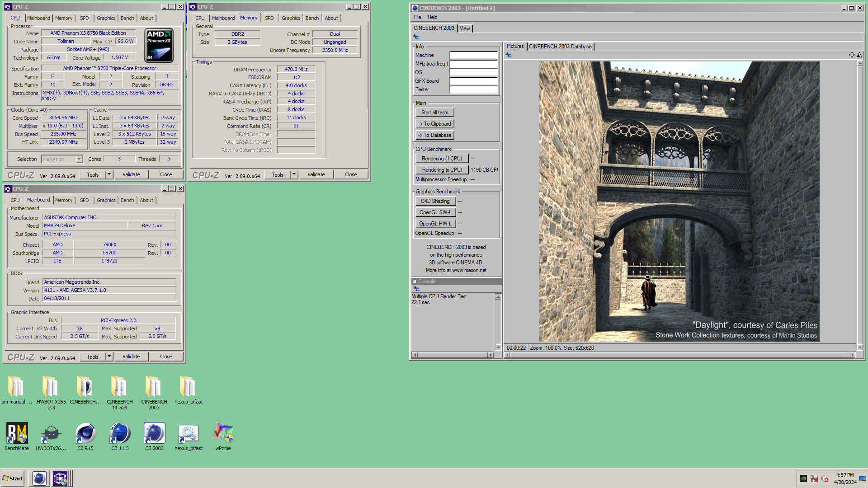Select the CINEBENCH 2003 folder icon

154,393
